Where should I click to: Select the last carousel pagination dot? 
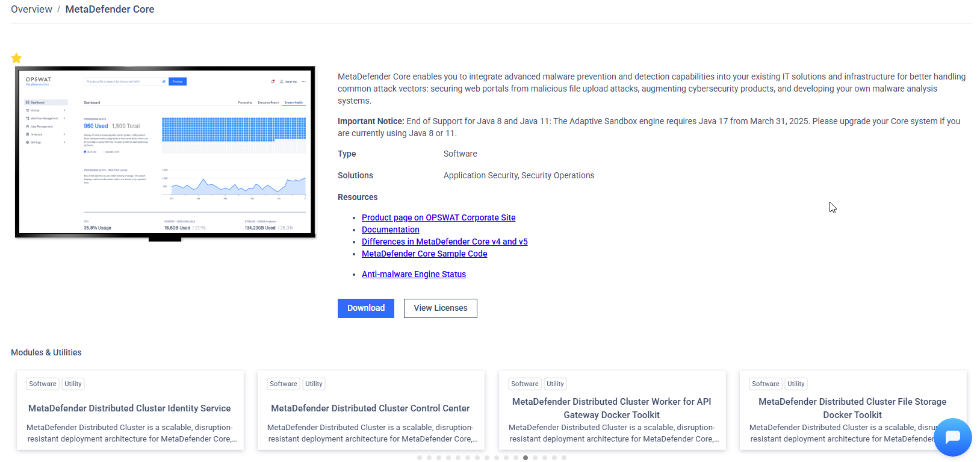coord(564,458)
